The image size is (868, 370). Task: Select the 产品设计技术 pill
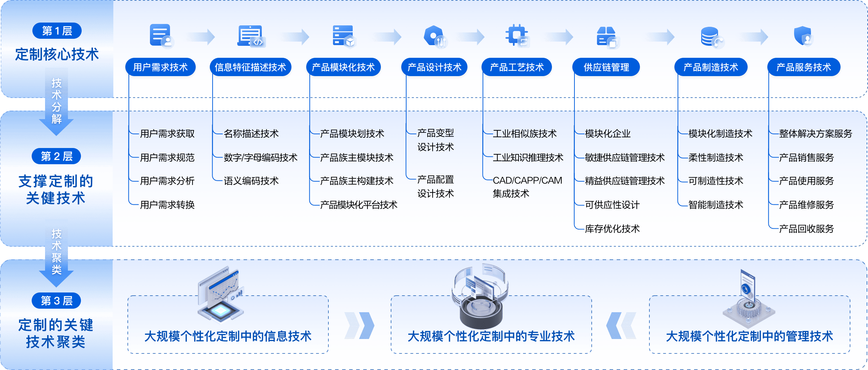coord(434,67)
